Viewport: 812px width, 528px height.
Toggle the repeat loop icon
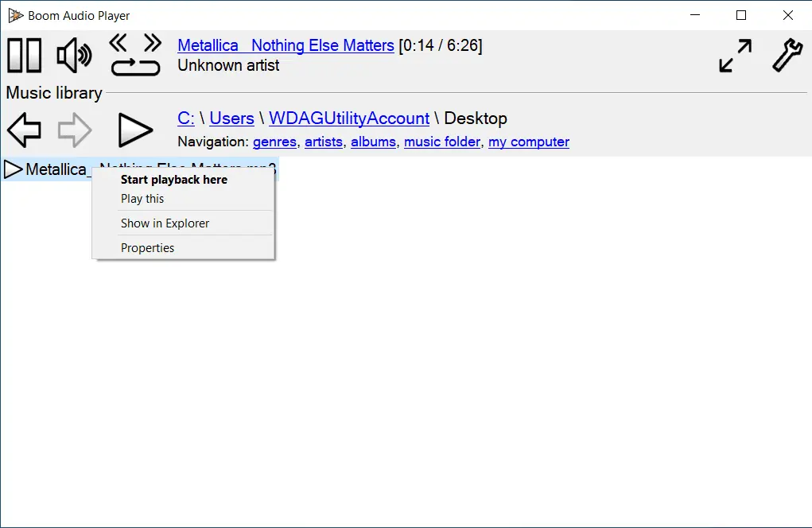136,67
